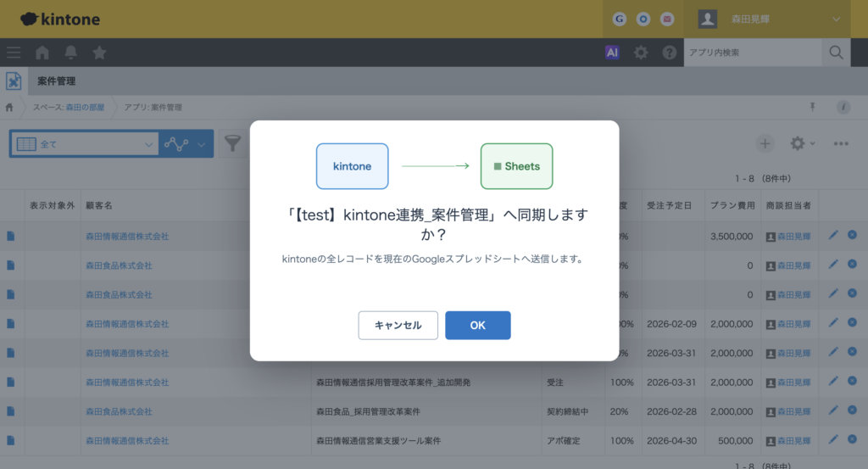Open the header settings gear icon

tap(641, 53)
